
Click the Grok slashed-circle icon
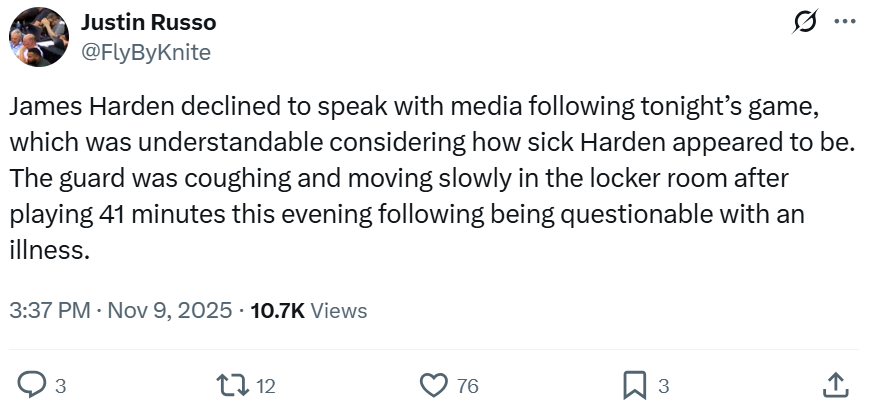[x=802, y=23]
